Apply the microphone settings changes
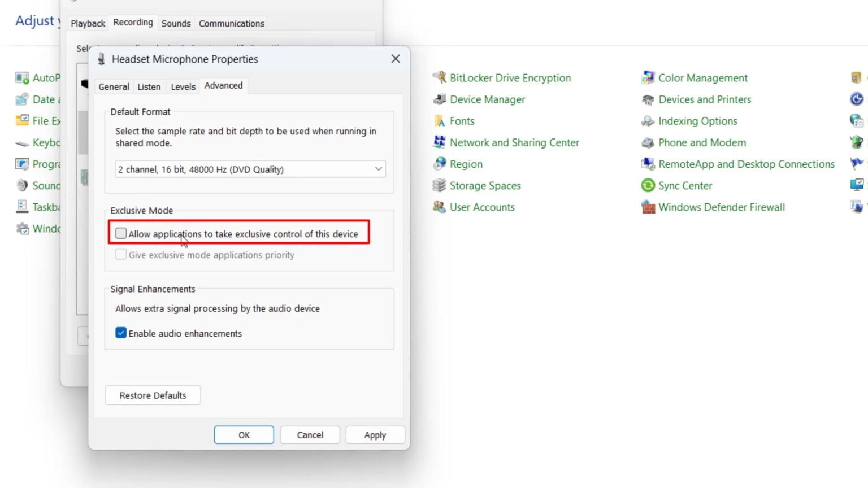The width and height of the screenshot is (868, 488). [x=375, y=435]
